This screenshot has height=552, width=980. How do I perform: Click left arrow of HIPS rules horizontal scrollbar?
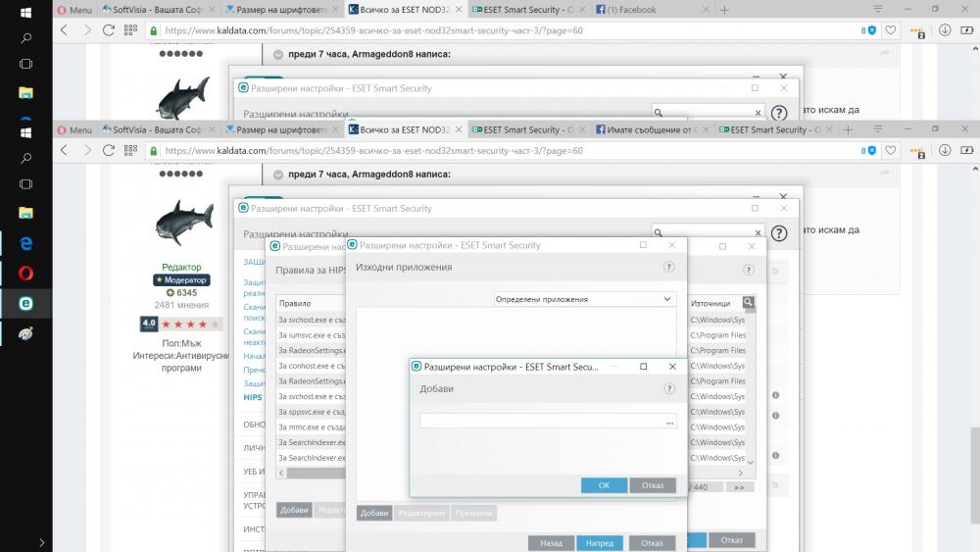pyautogui.click(x=282, y=474)
